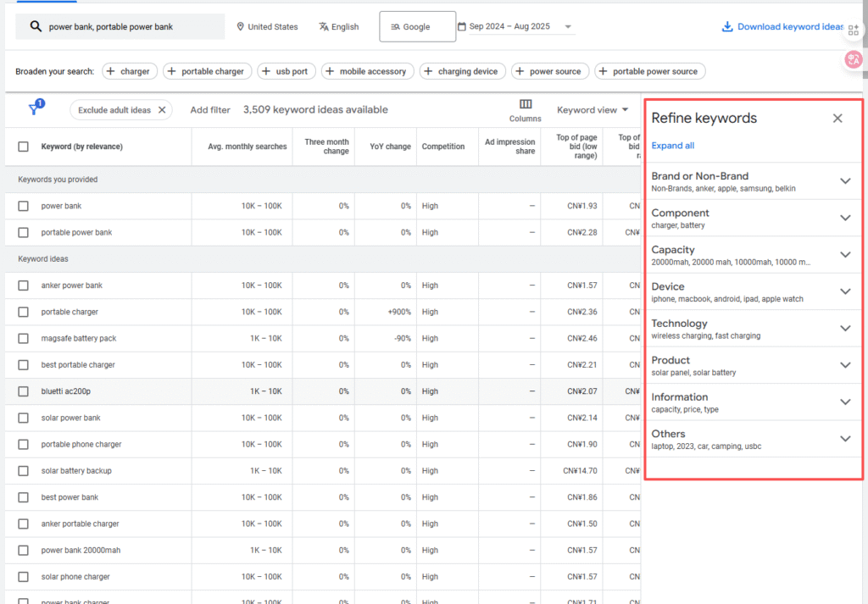Click the Download keyword ideas icon
This screenshot has height=604, width=868.
(726, 26)
